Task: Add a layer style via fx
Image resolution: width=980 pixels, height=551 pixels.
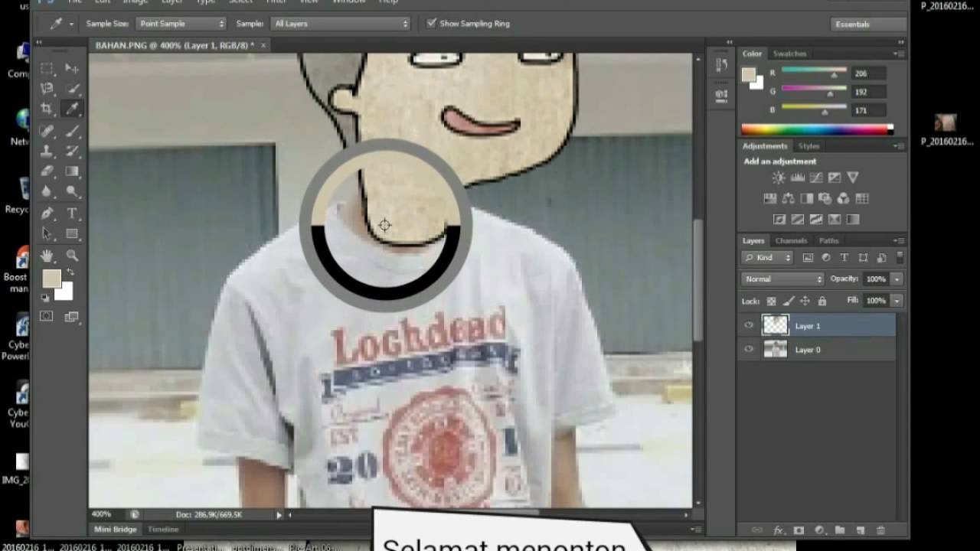Action: tap(779, 530)
